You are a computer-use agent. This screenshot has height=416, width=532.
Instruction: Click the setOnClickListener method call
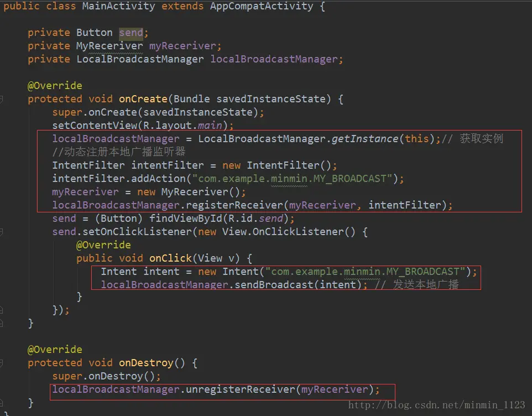137,232
